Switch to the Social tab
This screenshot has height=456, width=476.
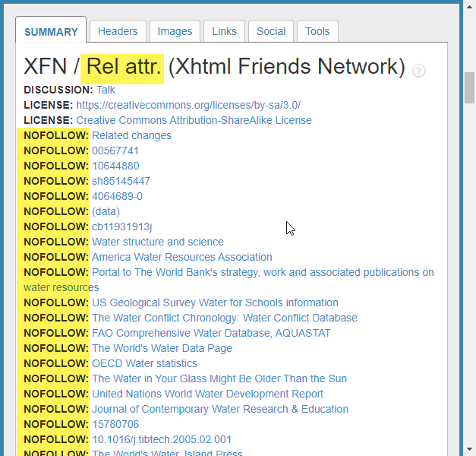(271, 31)
